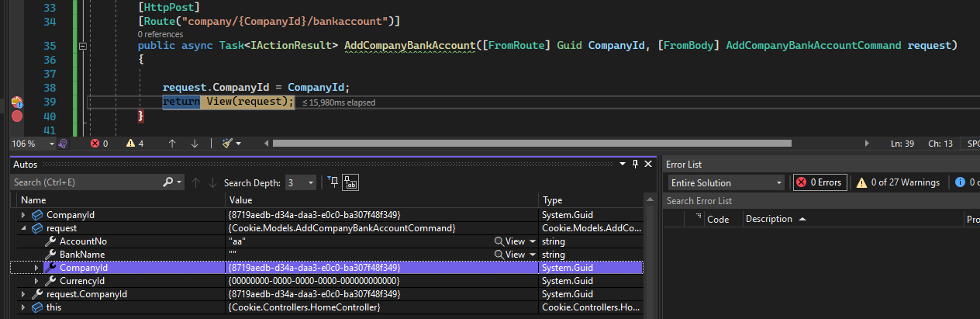980x319 pixels.
Task: Expand the CurrencyId property node
Action: (x=36, y=280)
